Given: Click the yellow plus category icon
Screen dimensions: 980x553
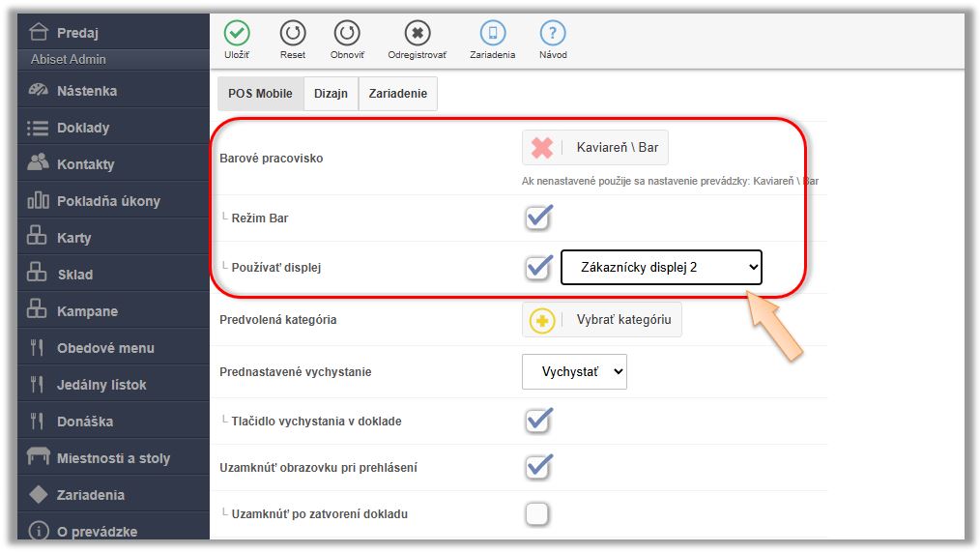Looking at the screenshot, I should [x=542, y=320].
